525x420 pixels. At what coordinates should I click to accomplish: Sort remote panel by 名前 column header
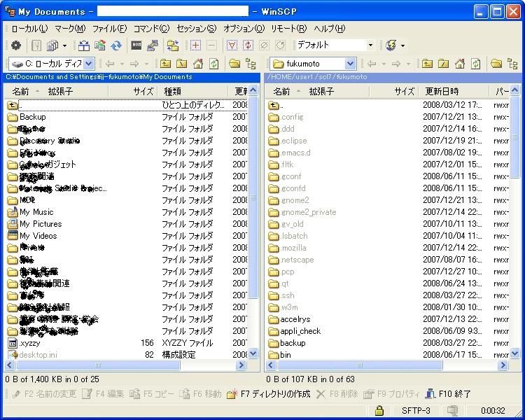point(281,91)
